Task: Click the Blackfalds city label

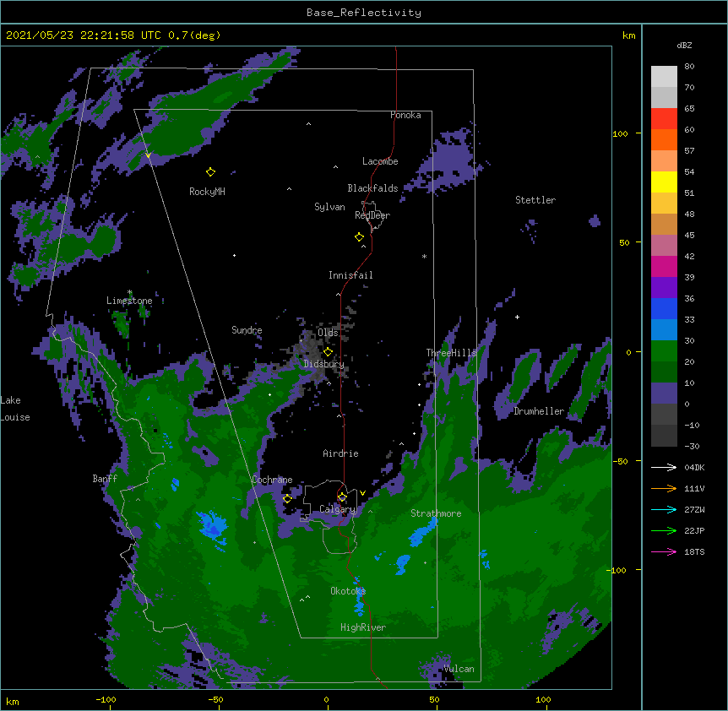Action: [x=372, y=188]
